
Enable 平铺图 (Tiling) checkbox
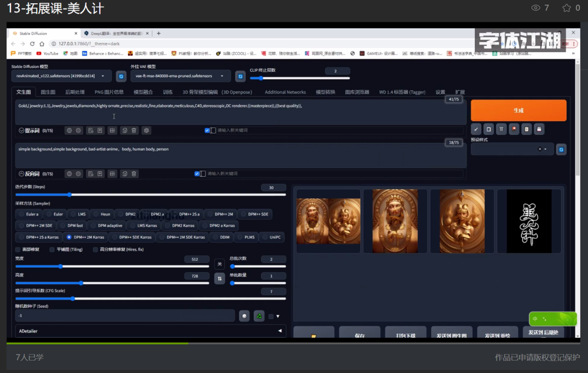(x=52, y=250)
